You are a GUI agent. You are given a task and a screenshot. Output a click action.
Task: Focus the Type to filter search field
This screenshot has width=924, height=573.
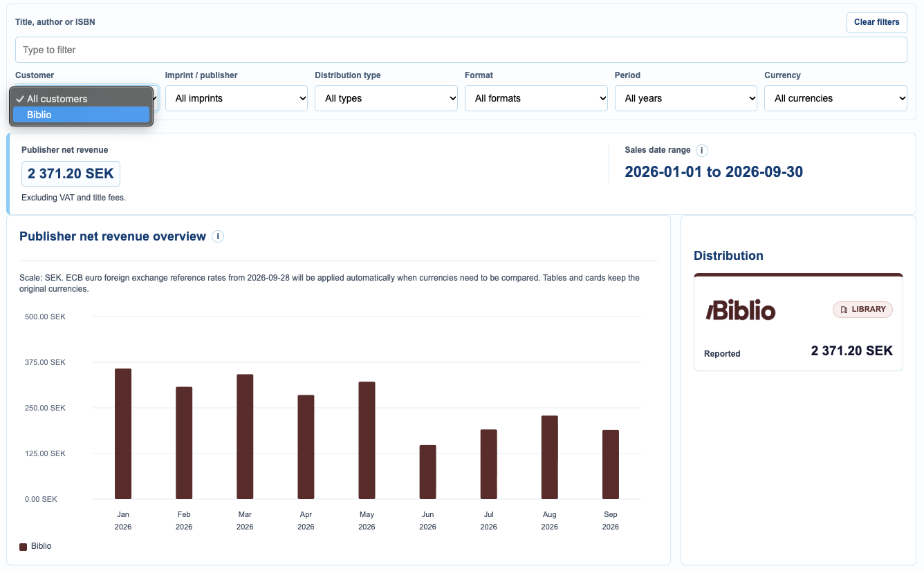pos(461,50)
